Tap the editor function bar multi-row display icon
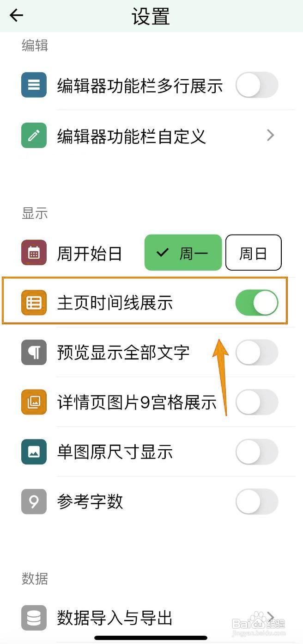The image size is (303, 644). 33,85
